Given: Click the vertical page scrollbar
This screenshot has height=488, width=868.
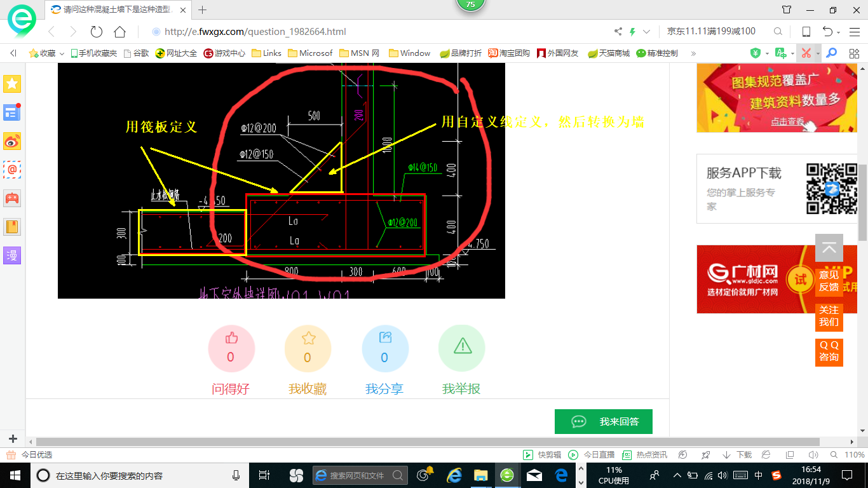Looking at the screenshot, I should pos(863,203).
